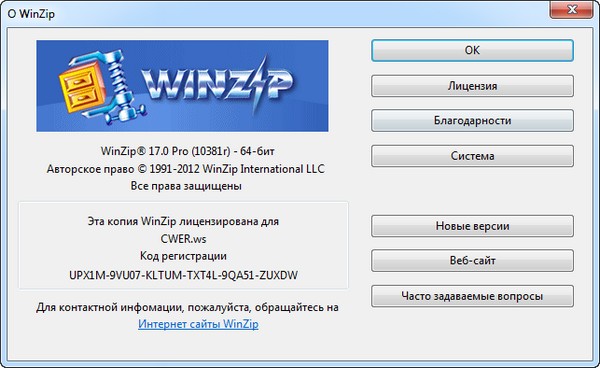The height and width of the screenshot is (368, 600).
Task: Click the WinZip logo banner image
Action: [x=182, y=86]
